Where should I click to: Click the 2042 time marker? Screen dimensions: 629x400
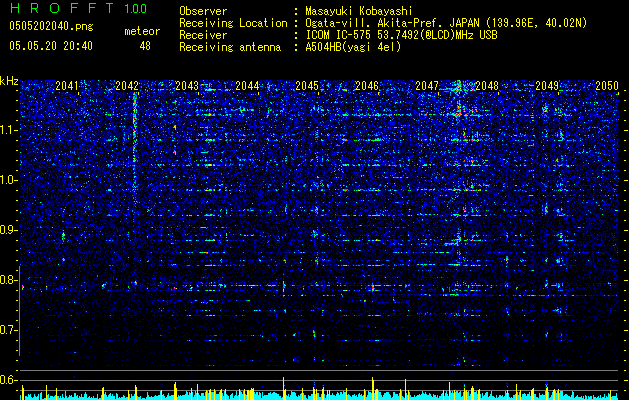tap(127, 86)
